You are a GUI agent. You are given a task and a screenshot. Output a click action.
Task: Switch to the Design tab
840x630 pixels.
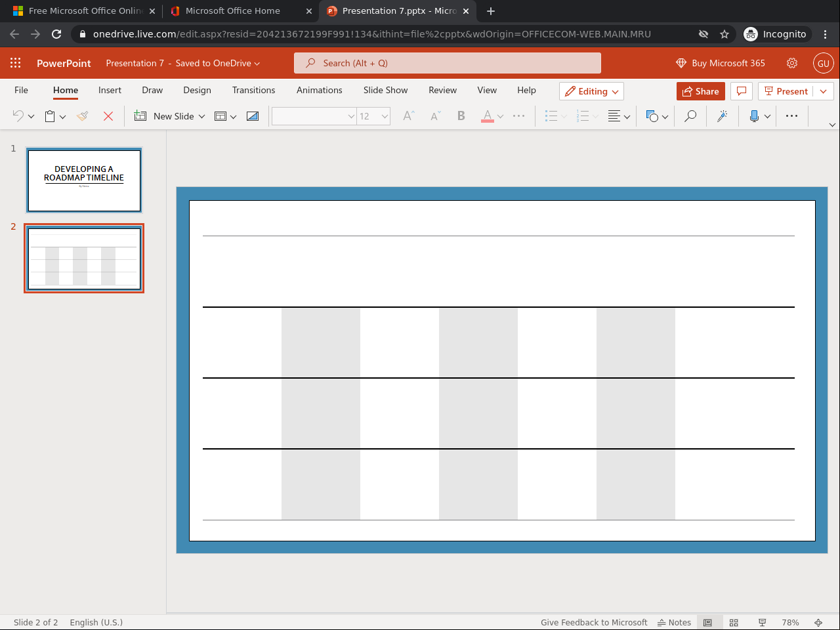coord(197,90)
